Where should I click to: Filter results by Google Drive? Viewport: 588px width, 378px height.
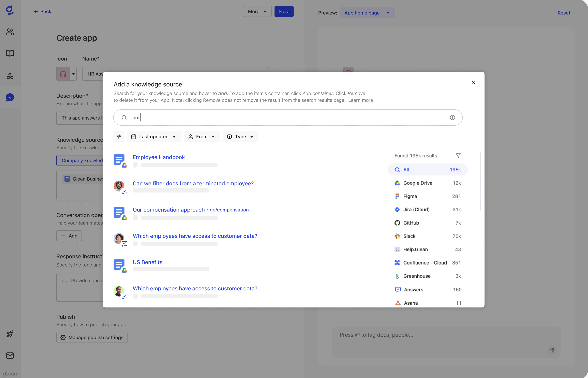[x=427, y=183]
